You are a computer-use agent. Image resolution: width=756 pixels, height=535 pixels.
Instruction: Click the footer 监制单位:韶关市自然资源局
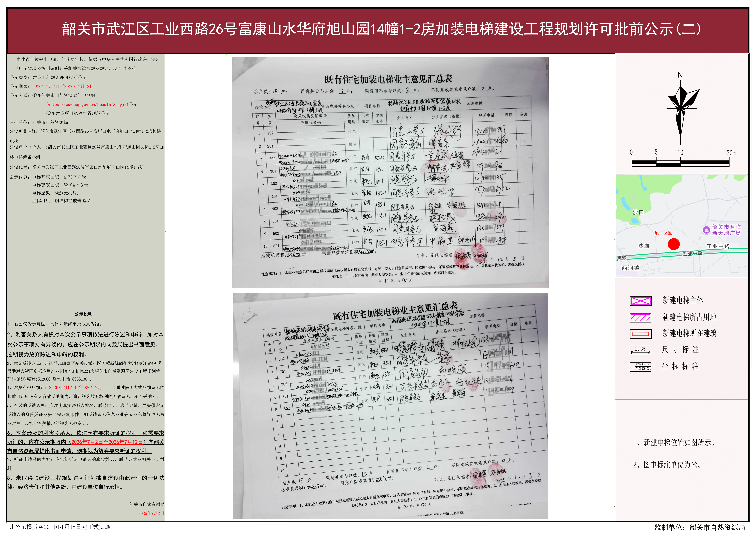click(x=700, y=527)
